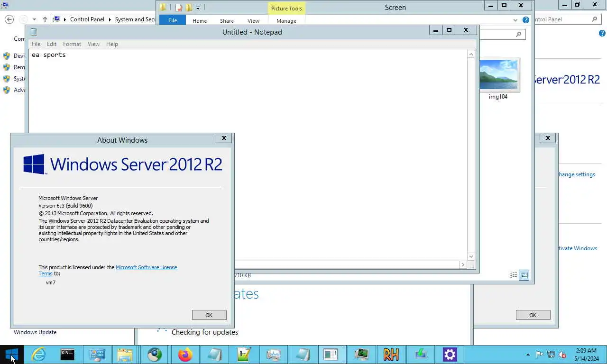Open File Explorer from the taskbar
Viewport: 607px width, 364px height.
coord(125,354)
